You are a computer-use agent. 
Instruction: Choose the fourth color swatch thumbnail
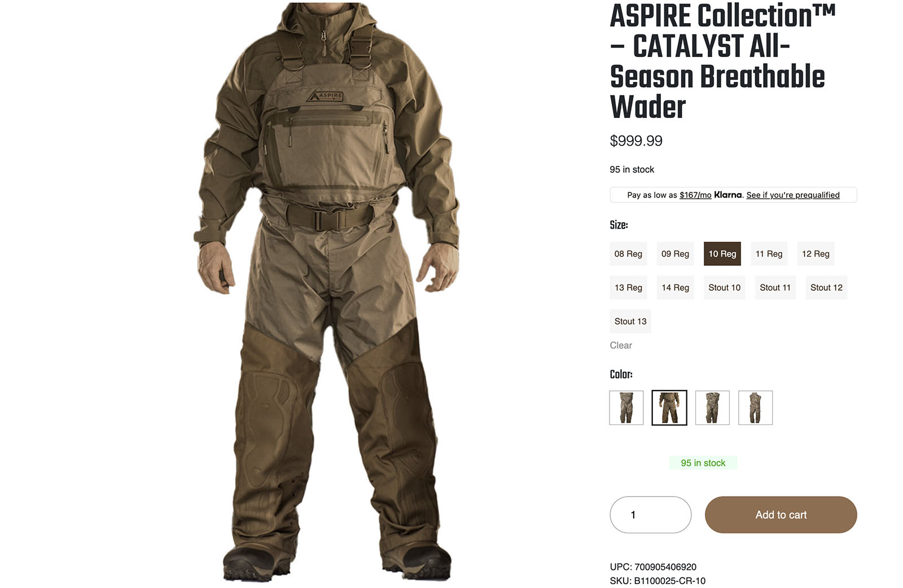tap(755, 407)
